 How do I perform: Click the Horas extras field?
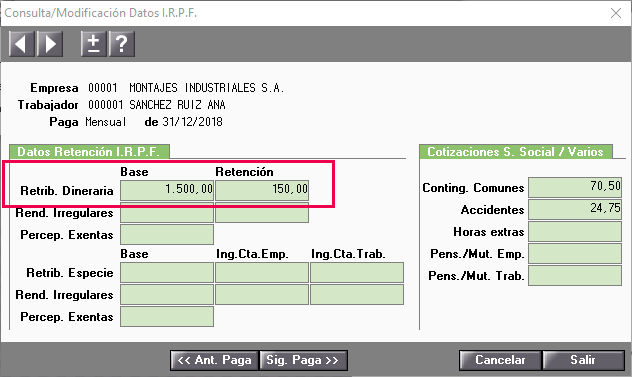pos(575,232)
